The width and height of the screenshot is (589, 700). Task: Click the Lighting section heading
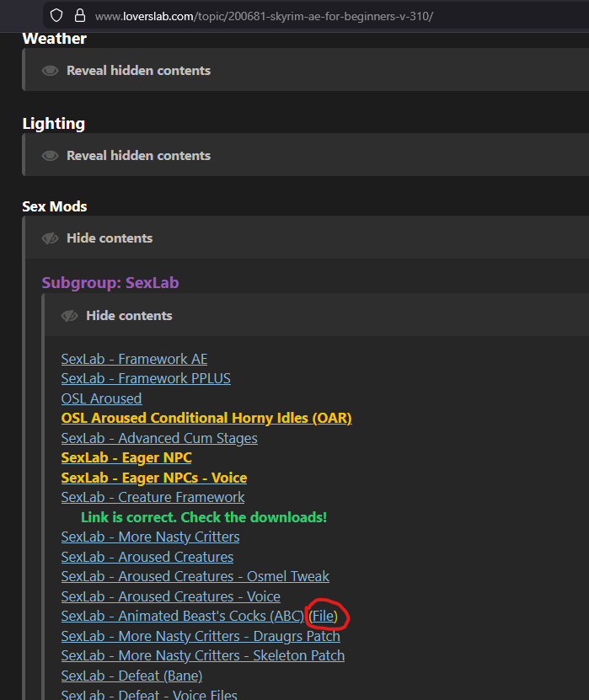coord(54,124)
